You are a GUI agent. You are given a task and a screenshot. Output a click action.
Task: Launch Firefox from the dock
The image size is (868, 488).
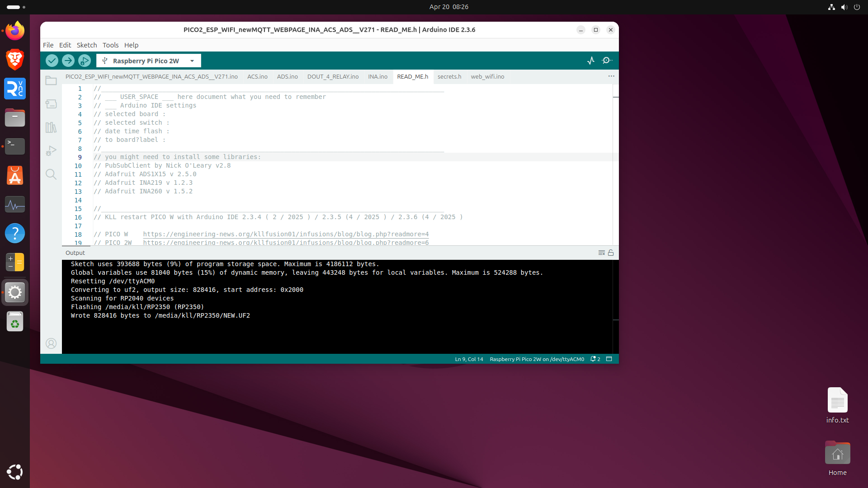tap(15, 31)
